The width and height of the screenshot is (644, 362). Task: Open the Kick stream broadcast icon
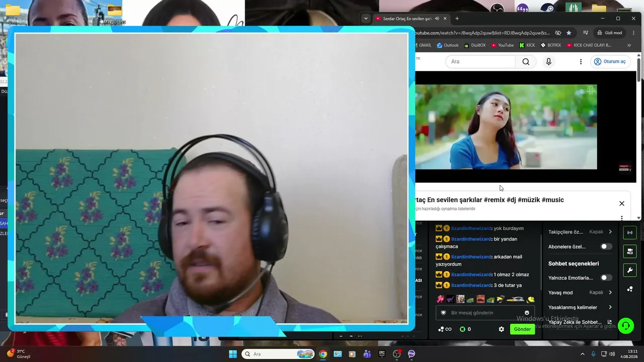pyautogui.click(x=629, y=233)
